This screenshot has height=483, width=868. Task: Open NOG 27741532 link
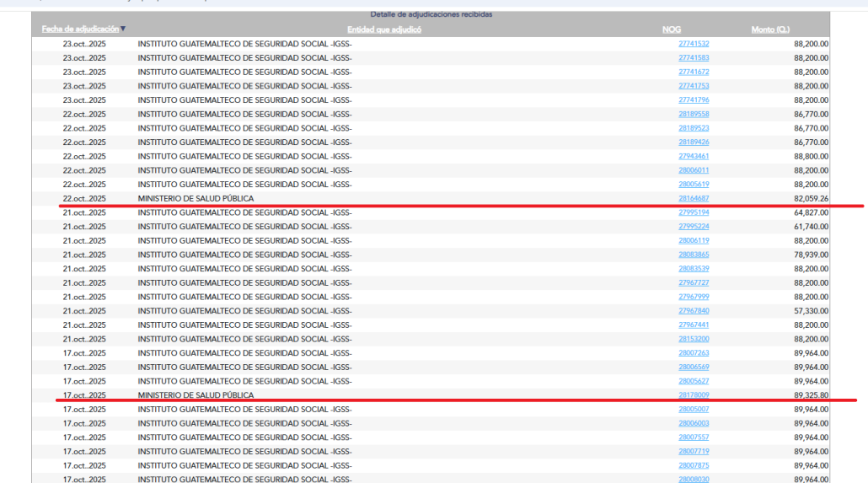click(694, 44)
